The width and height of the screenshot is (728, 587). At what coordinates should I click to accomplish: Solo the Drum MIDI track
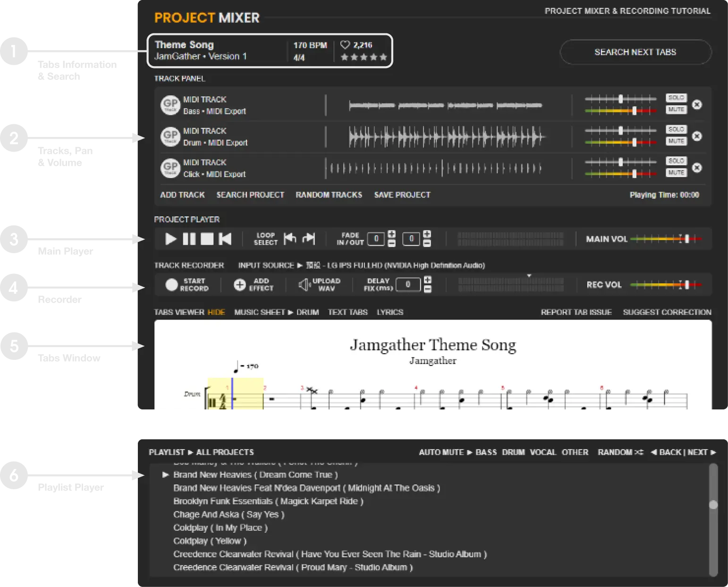(676, 129)
